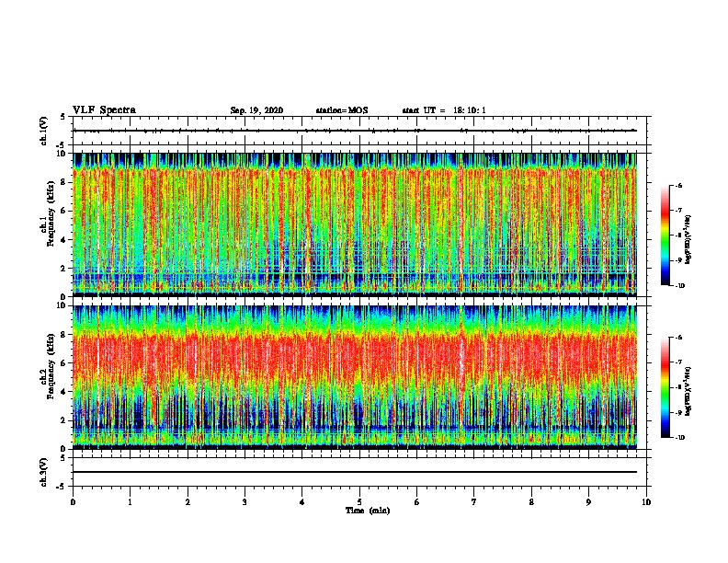Click inside the ch.1 spectrogram panel
This screenshot has width=728, height=563.
click(x=355, y=224)
